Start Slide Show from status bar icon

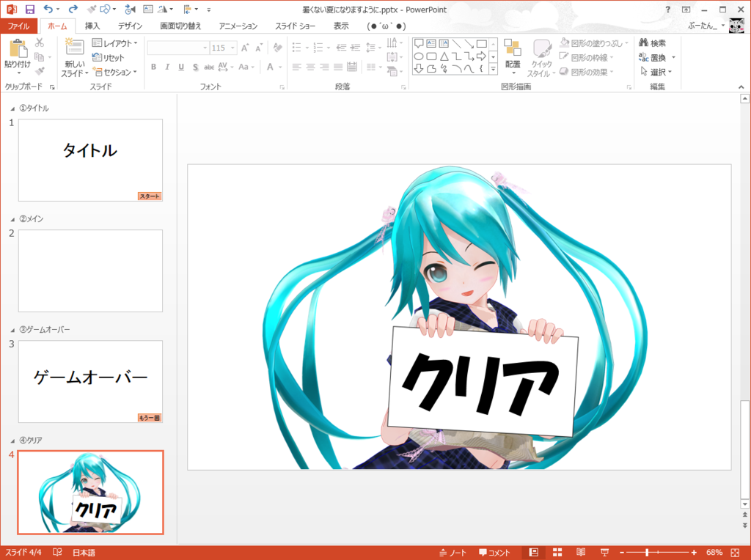(x=604, y=553)
